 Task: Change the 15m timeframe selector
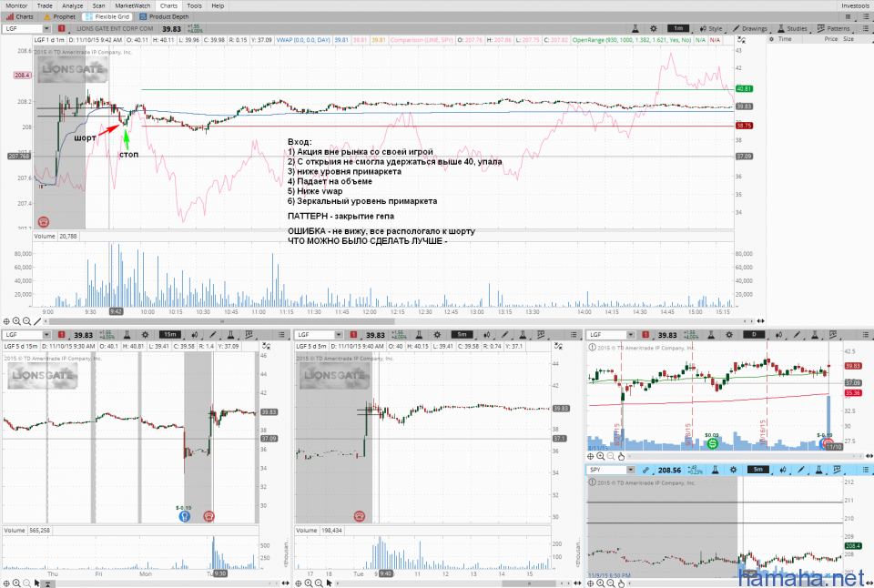(170, 334)
